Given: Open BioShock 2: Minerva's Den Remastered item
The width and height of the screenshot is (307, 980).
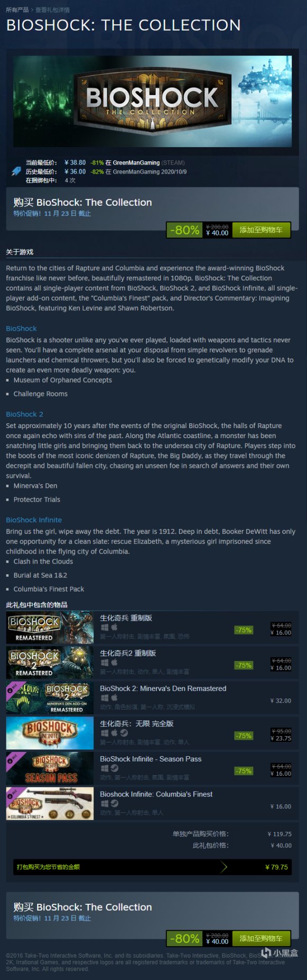Looking at the screenshot, I should click(x=163, y=688).
